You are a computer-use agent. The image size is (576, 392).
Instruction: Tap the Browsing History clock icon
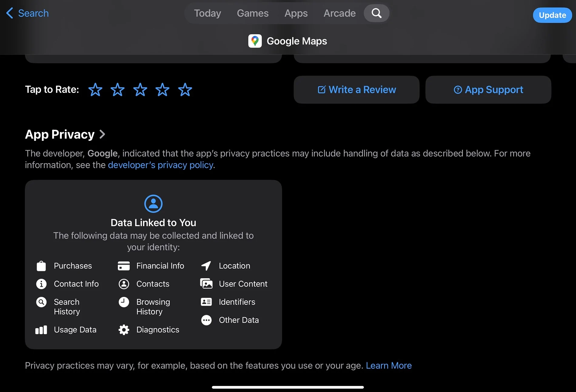(124, 302)
